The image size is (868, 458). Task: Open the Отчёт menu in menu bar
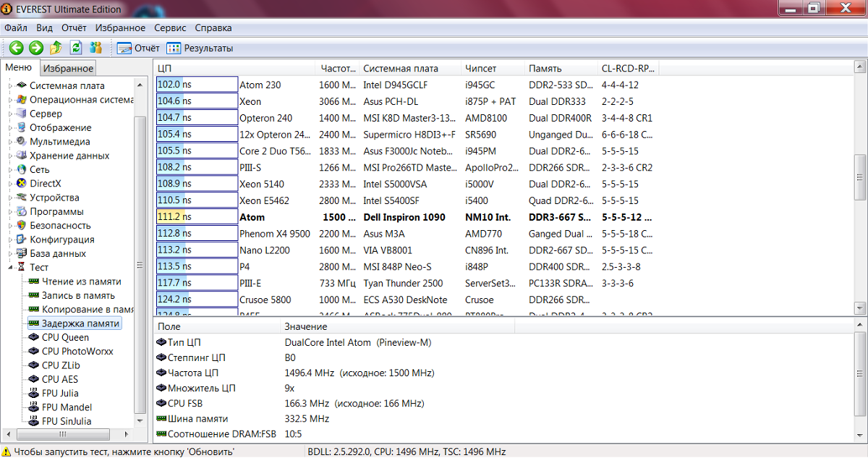[74, 27]
